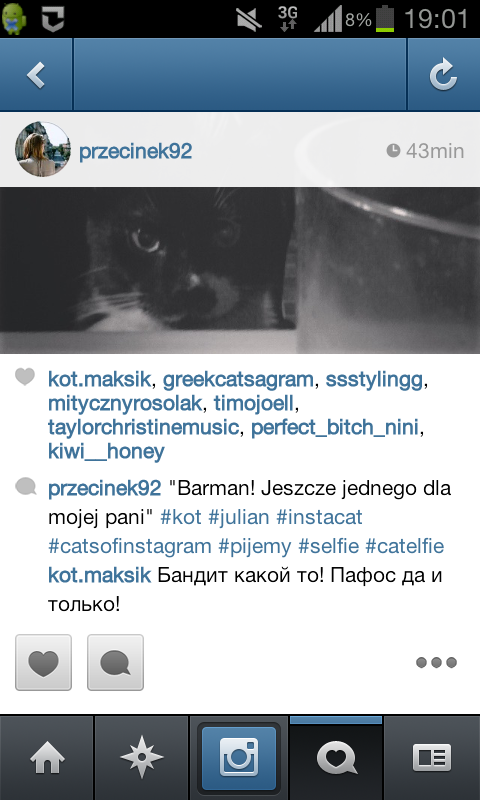Open the home feed tab
The width and height of the screenshot is (480, 800).
(47, 758)
